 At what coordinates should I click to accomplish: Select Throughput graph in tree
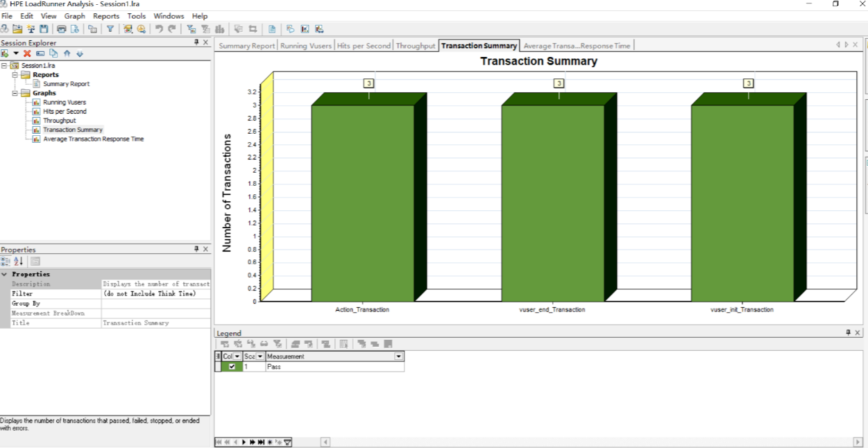coord(60,121)
